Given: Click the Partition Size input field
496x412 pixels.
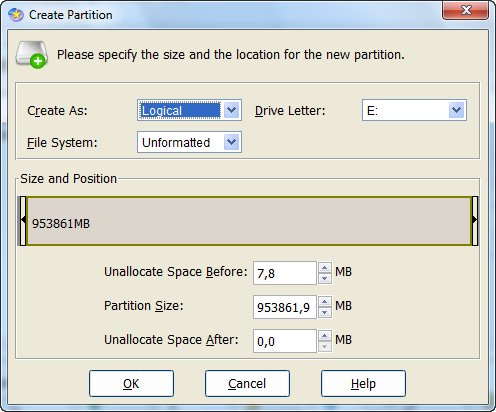Looking at the screenshot, I should point(285,307).
